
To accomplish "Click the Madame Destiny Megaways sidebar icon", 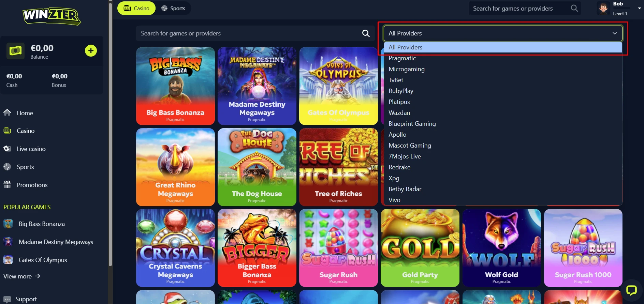I will (8, 242).
